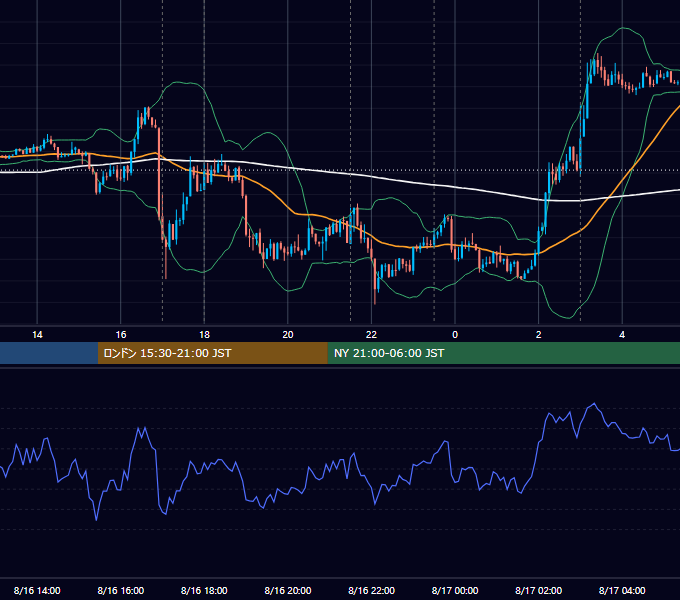Click the 8/17 00:00 date label
The image size is (680, 600).
click(x=455, y=590)
